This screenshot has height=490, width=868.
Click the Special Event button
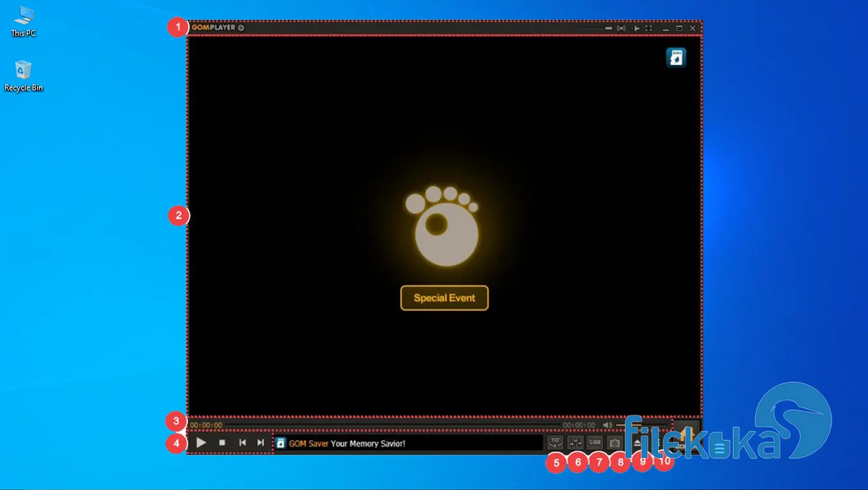[x=444, y=298]
